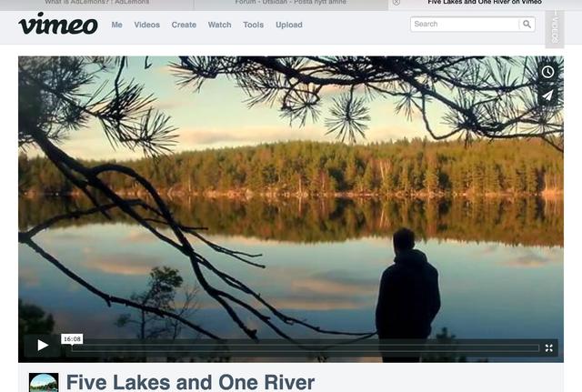The width and height of the screenshot is (582, 392).
Task: Play the Five Lakes video
Action: click(43, 346)
